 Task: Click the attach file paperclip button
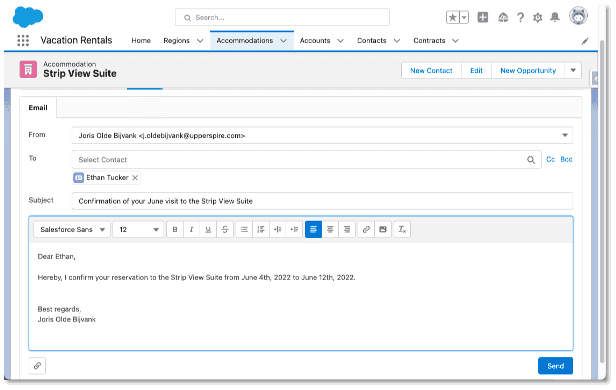click(x=37, y=366)
